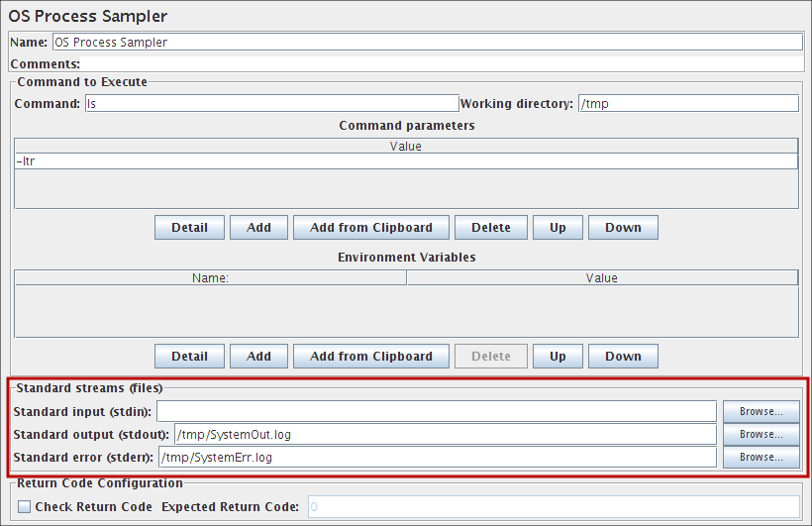The width and height of the screenshot is (812, 526).
Task: Click the Standard output path field
Action: (445, 434)
